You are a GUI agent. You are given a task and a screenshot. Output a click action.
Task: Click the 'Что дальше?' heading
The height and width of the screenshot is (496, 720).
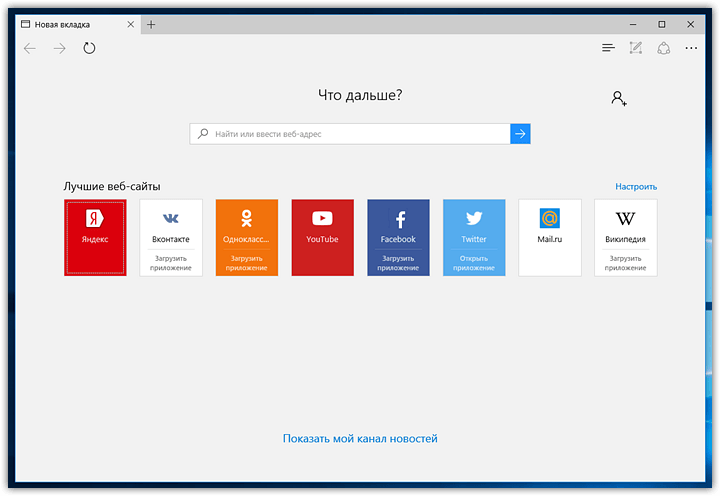360,95
